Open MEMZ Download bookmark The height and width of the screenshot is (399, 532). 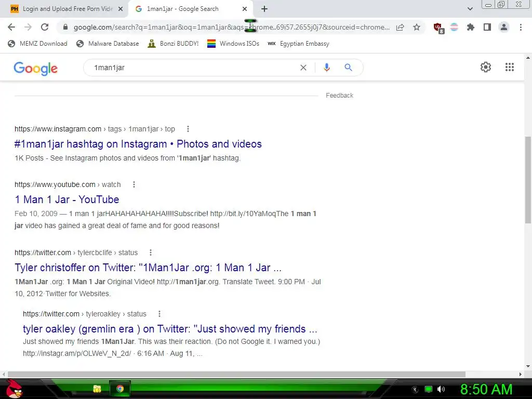37,44
